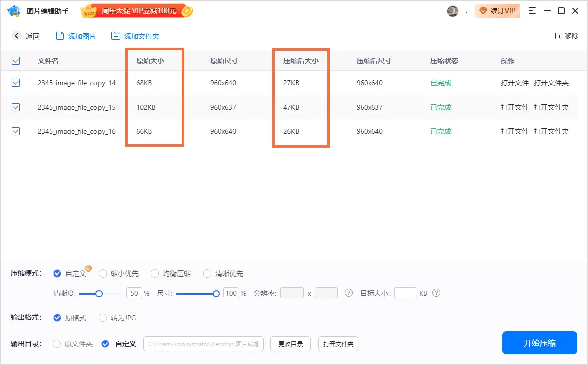Click the help icon beside 分辨率
Screen dimensions: 588x365
349,293
